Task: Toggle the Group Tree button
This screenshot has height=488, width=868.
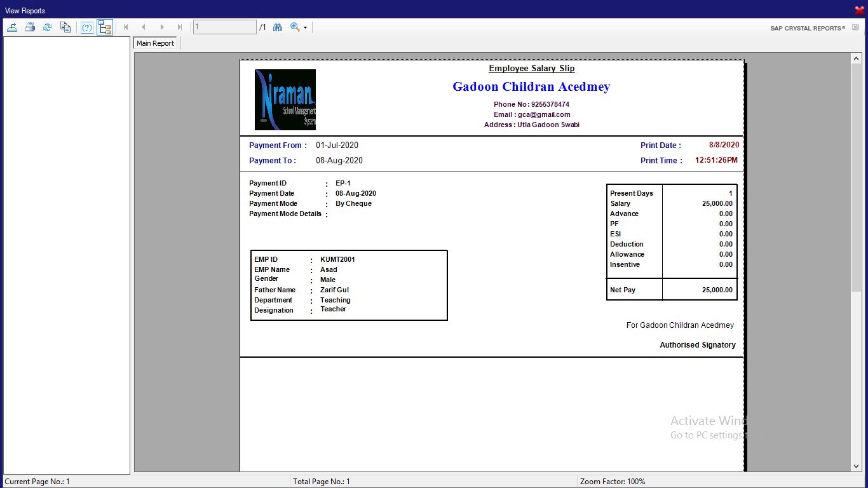Action: click(x=105, y=27)
